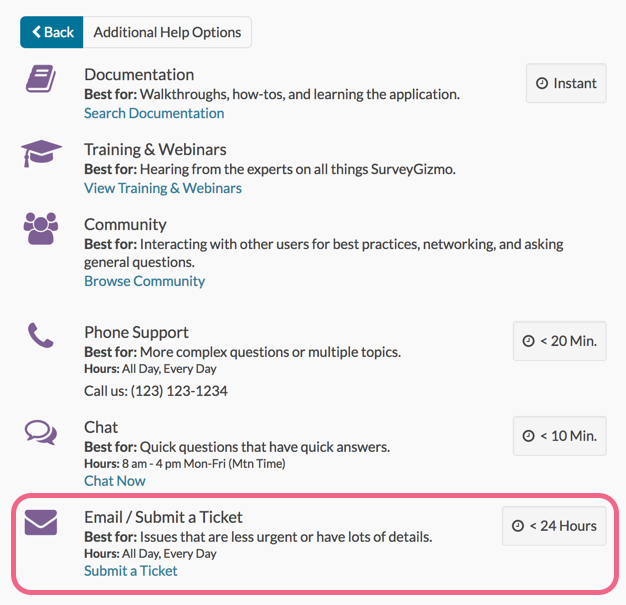Click the Back button
Viewport: 626px width, 605px height.
click(x=52, y=32)
